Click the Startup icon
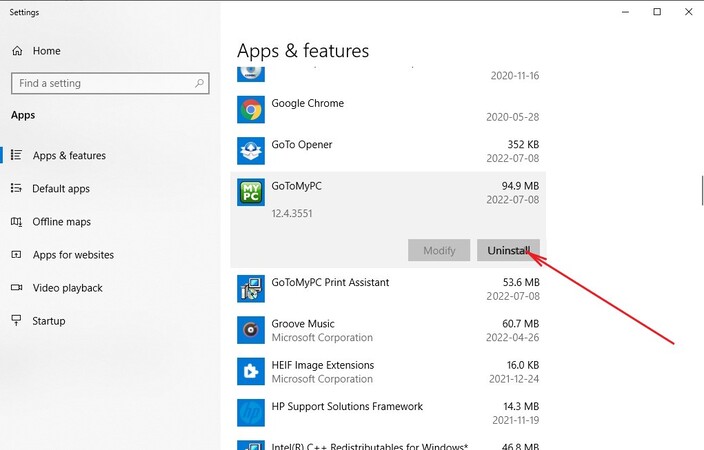This screenshot has height=450, width=704. tap(16, 320)
